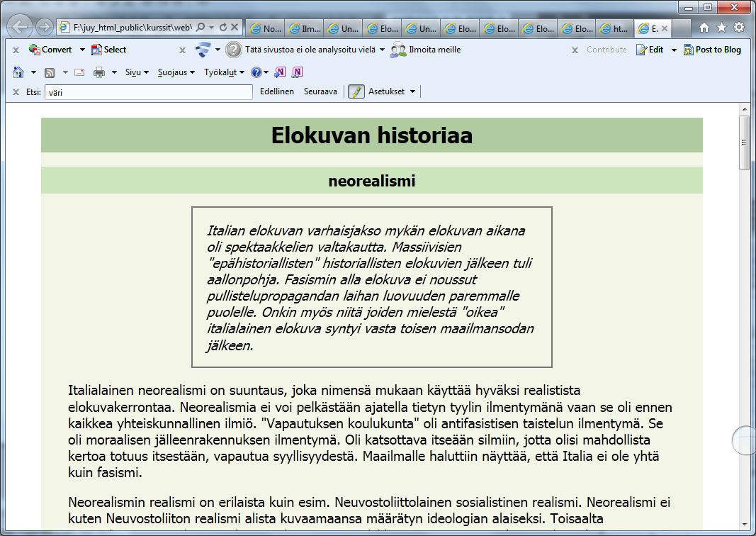Screen dimensions: 756x536
Task: Click the Etsi search text field
Action: click(x=148, y=92)
